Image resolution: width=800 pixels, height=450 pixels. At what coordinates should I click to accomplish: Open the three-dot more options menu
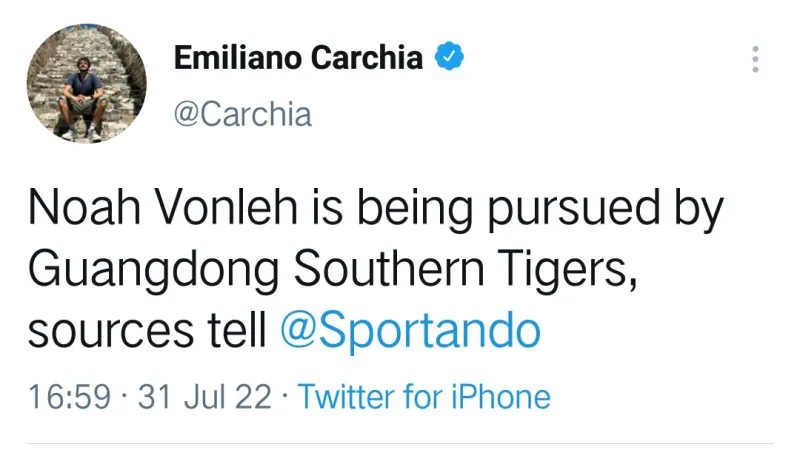click(x=755, y=59)
